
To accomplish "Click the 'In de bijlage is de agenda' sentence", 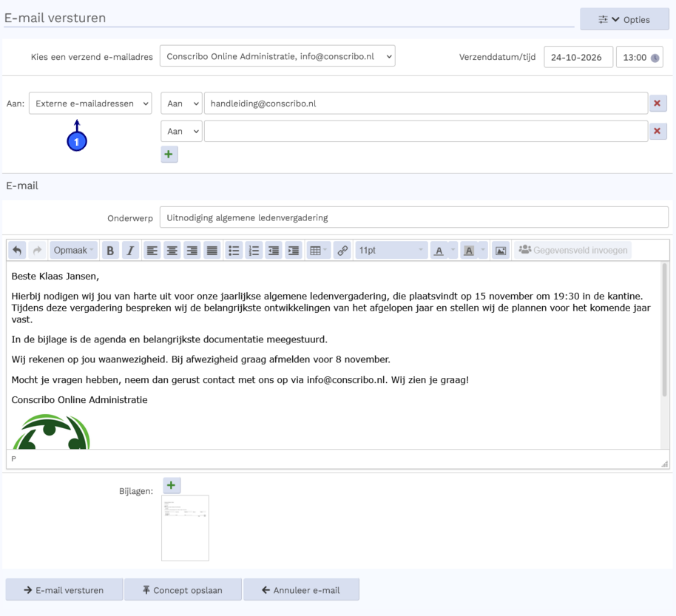I will (169, 339).
